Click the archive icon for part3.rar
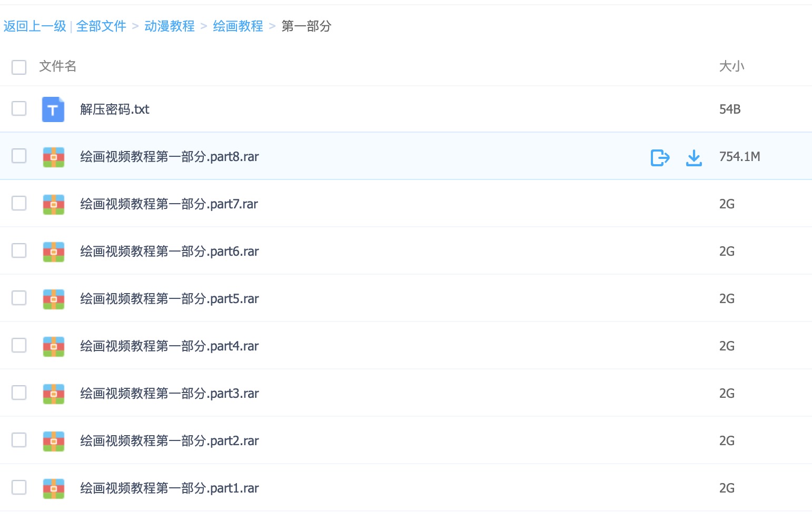812x522 pixels. 54,394
